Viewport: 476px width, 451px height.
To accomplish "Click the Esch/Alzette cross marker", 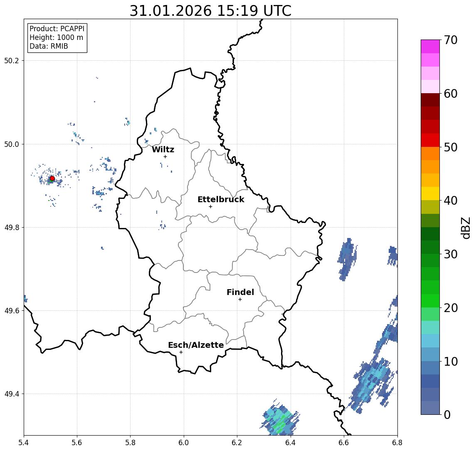I will [181, 352].
